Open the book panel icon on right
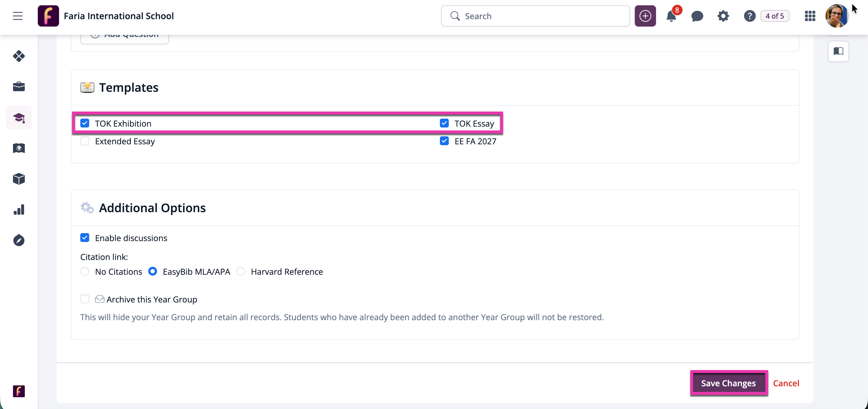This screenshot has height=409, width=868. pos(838,51)
